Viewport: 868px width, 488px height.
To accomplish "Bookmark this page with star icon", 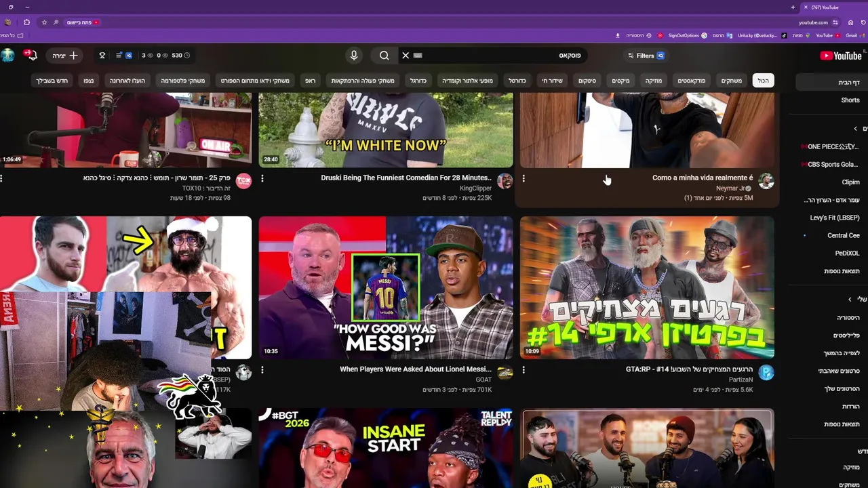I will coord(44,22).
